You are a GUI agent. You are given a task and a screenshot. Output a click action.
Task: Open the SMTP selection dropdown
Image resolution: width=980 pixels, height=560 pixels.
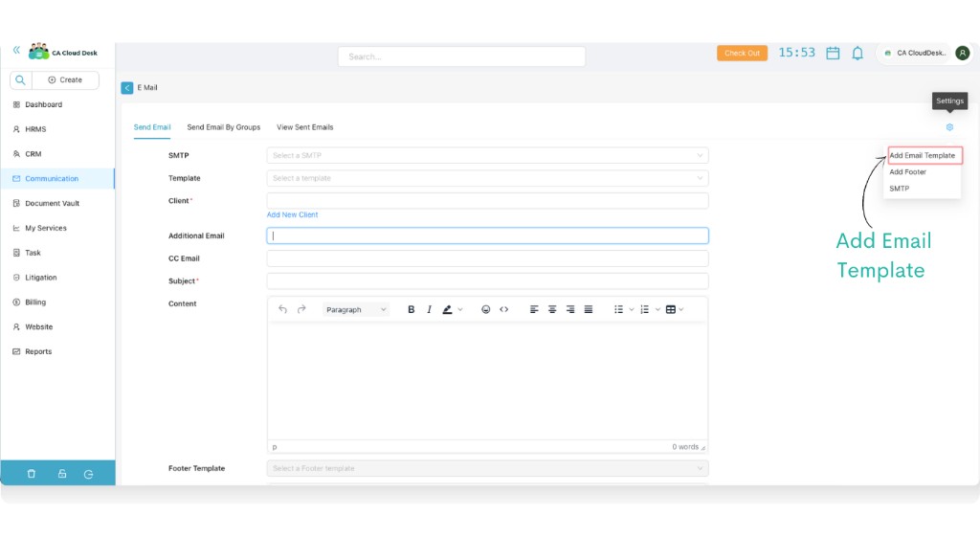click(486, 155)
